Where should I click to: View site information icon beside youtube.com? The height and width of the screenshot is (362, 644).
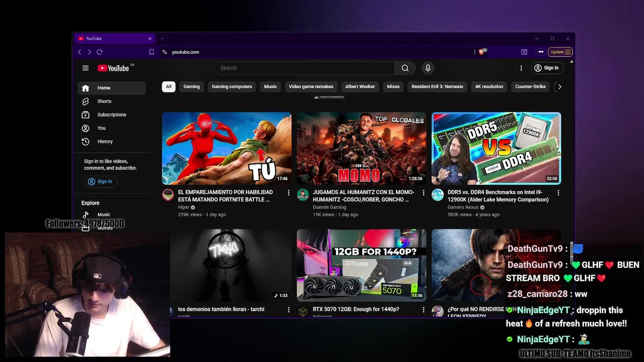[x=165, y=52]
